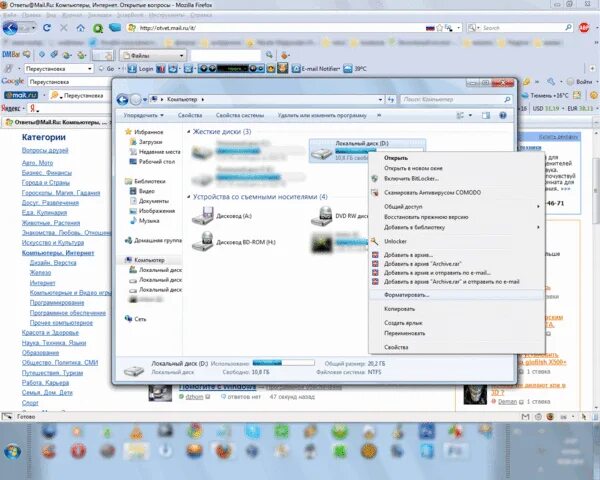
Task: Choose Rename in the context menu
Action: point(404,333)
